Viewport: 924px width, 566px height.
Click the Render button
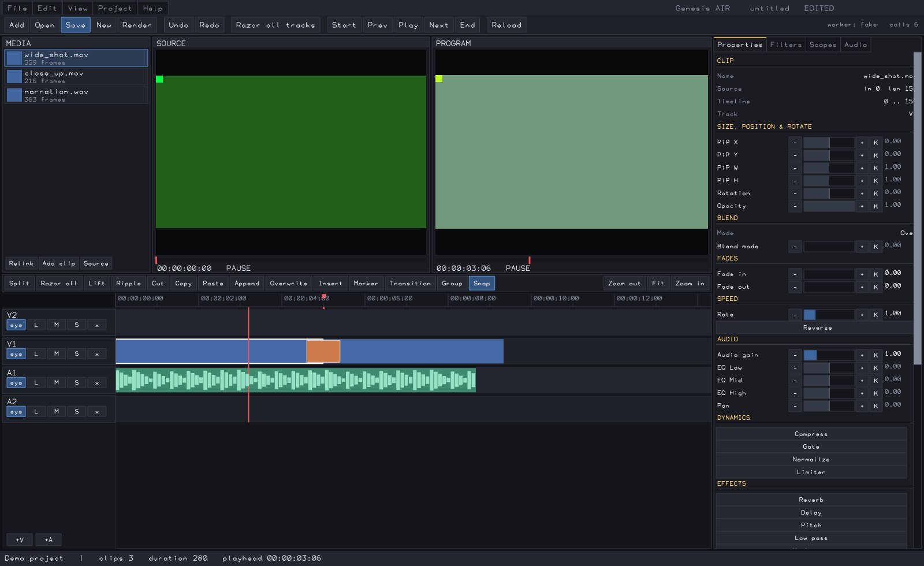click(x=137, y=25)
